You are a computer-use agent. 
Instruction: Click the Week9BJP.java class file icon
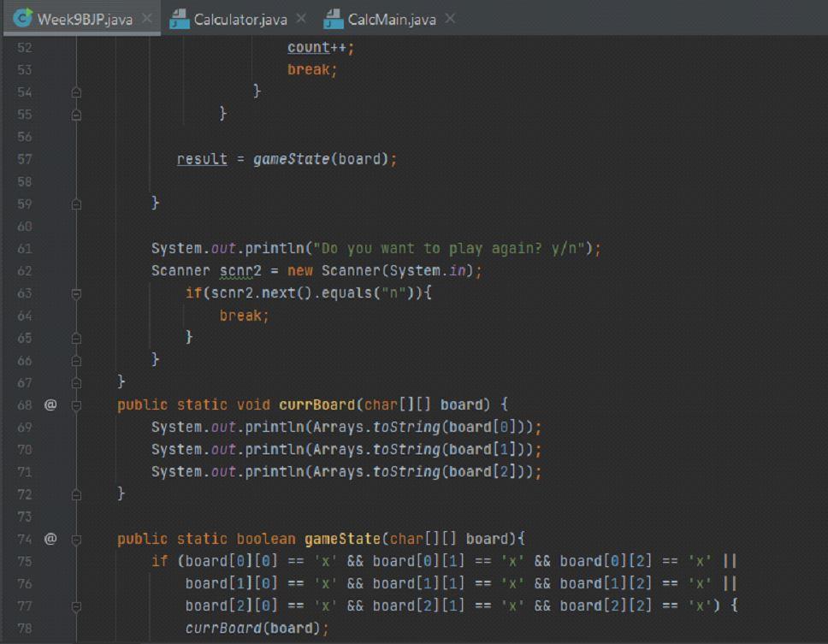(23, 18)
